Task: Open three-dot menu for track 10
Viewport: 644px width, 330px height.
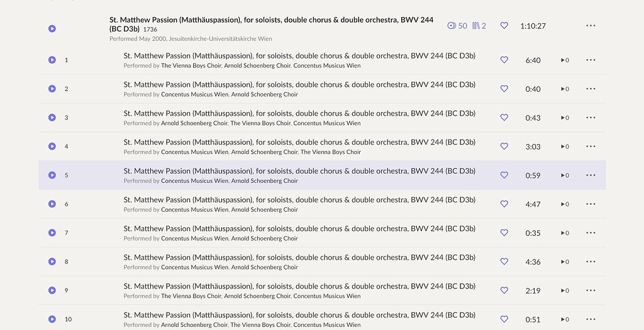Action: [591, 319]
